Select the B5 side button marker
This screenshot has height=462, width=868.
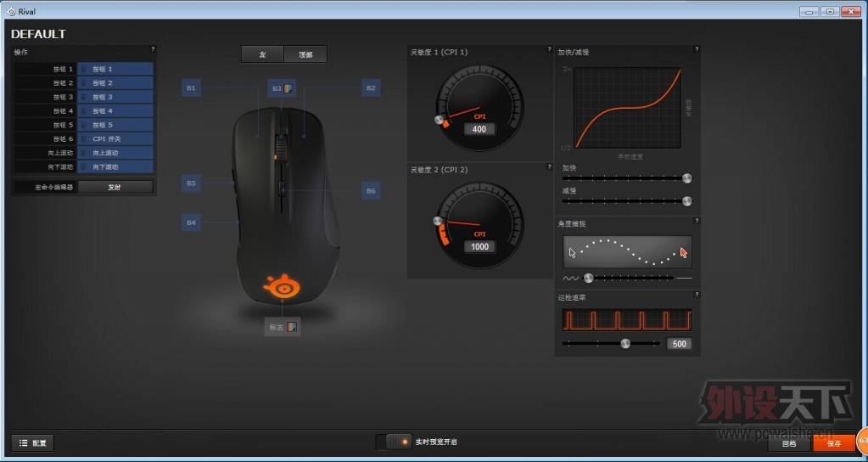tap(191, 183)
